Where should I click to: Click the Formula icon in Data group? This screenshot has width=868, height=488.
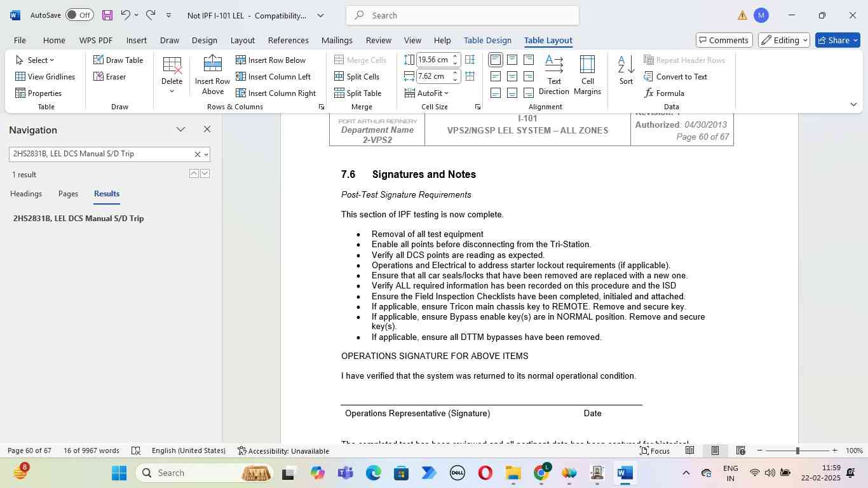point(664,93)
